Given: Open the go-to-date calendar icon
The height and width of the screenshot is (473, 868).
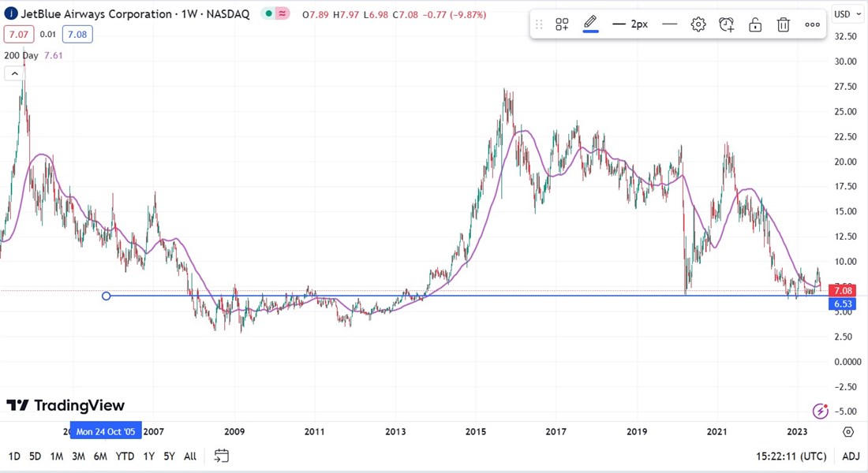Looking at the screenshot, I should coord(222,456).
